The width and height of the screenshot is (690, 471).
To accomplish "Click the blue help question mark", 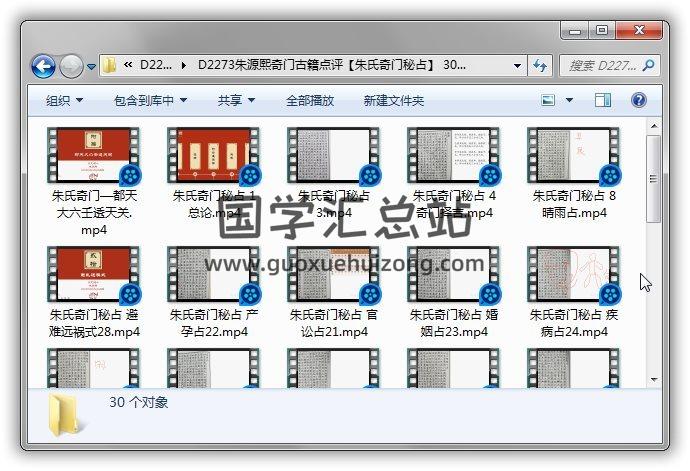I will (x=639, y=100).
